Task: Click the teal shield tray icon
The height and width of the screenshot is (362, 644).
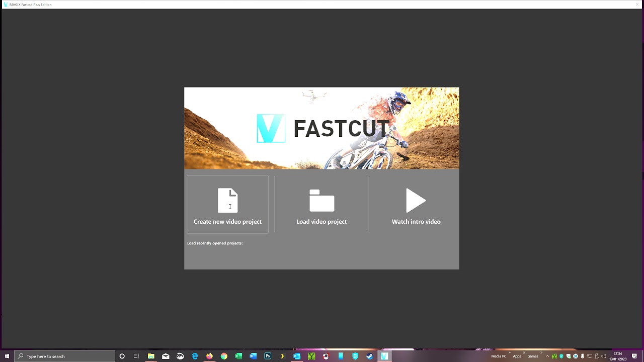Action: pos(561,356)
